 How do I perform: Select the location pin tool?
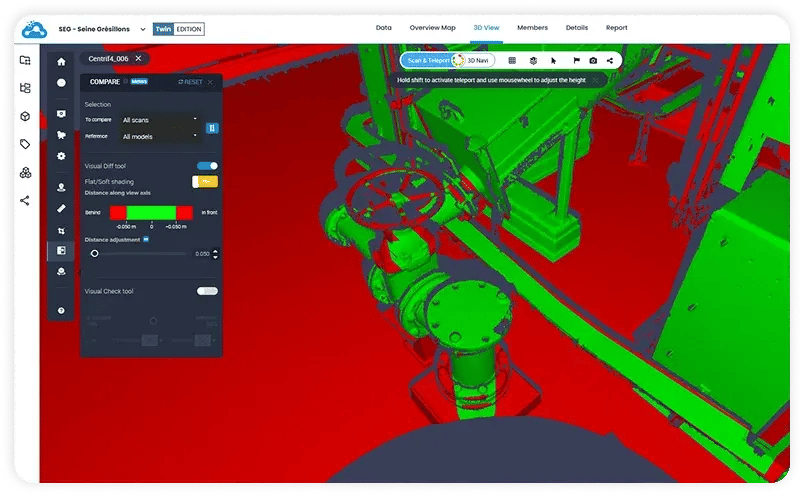[x=61, y=187]
